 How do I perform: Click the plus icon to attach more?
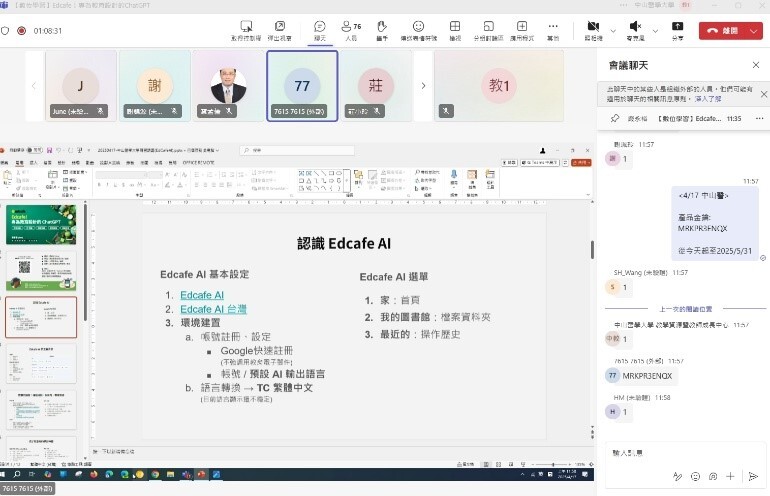[731, 476]
